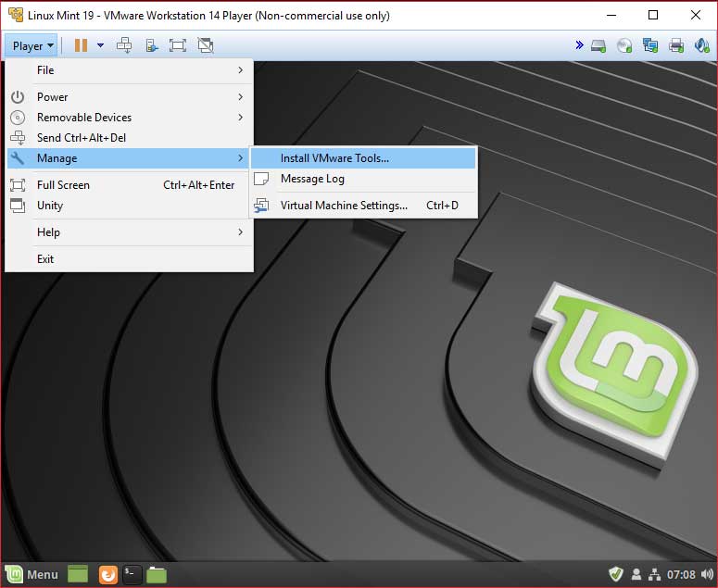Select the Manage menu entry

[130, 158]
